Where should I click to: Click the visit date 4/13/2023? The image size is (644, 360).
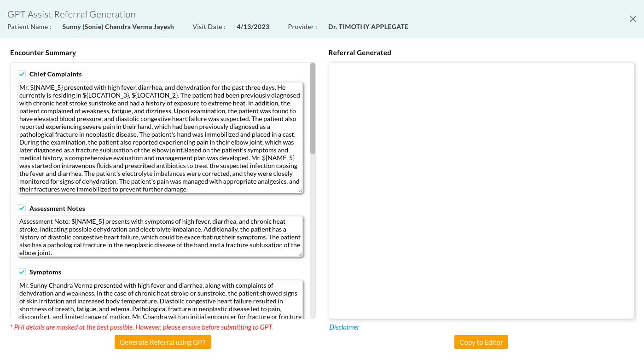coord(253,27)
